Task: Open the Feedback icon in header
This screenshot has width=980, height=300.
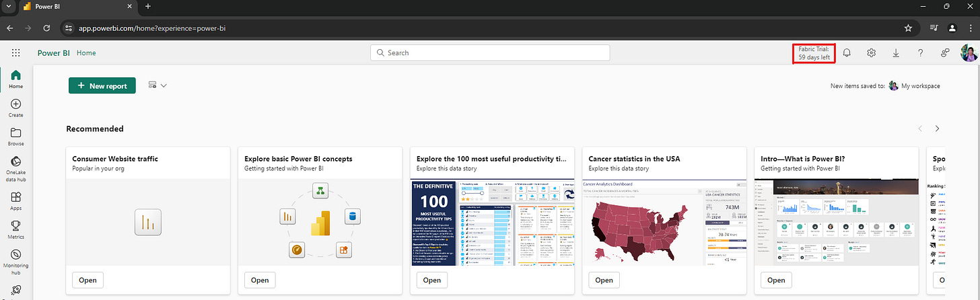Action: [x=945, y=52]
